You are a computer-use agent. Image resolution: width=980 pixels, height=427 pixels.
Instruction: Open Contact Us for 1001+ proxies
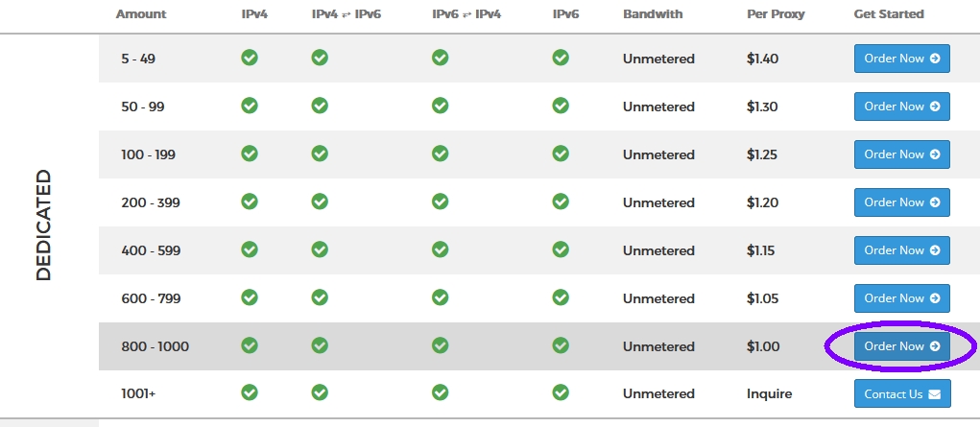click(902, 393)
